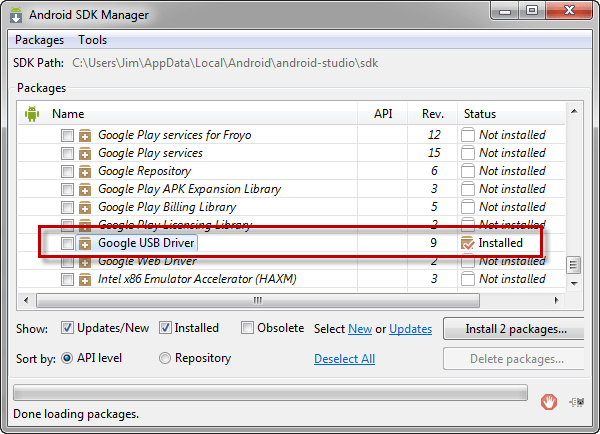600x434 pixels.
Task: Click the red stop hand icon
Action: tap(549, 402)
